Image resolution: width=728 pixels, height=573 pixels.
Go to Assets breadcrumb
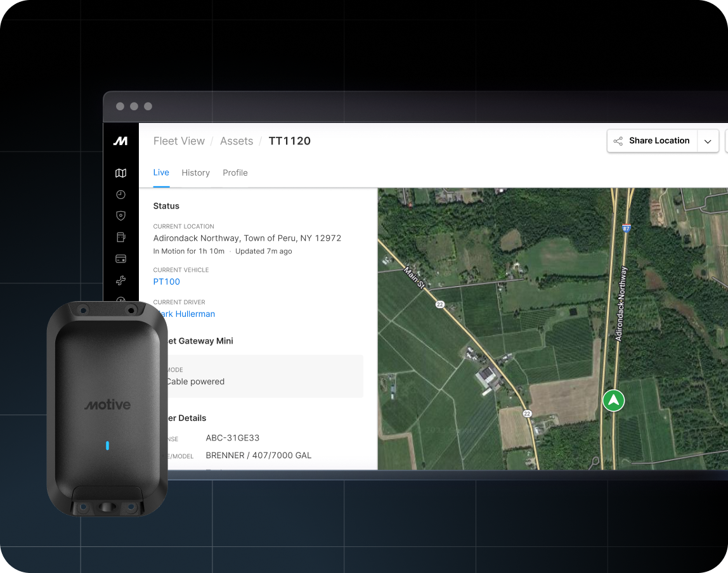pyautogui.click(x=237, y=141)
